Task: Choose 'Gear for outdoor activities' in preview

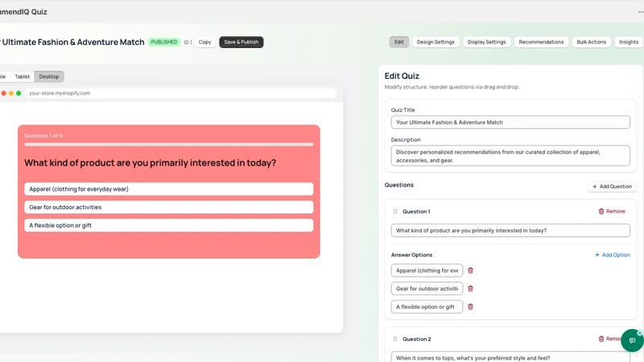Action: pos(169,208)
